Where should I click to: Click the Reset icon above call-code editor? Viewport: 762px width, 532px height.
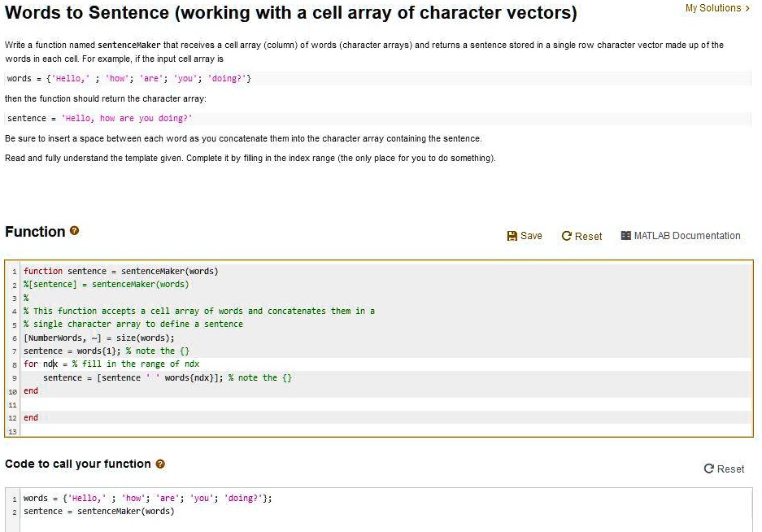click(708, 469)
